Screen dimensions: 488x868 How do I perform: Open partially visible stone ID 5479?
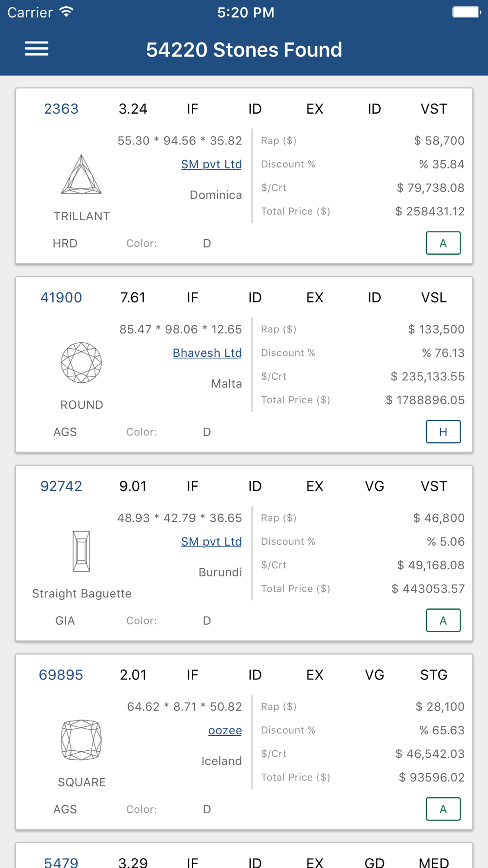[61, 862]
